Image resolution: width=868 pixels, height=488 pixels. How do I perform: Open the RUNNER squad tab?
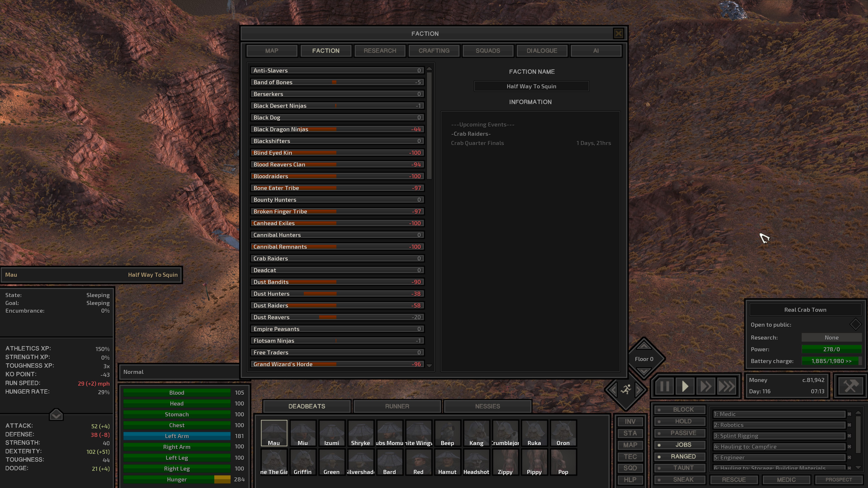[x=397, y=406]
